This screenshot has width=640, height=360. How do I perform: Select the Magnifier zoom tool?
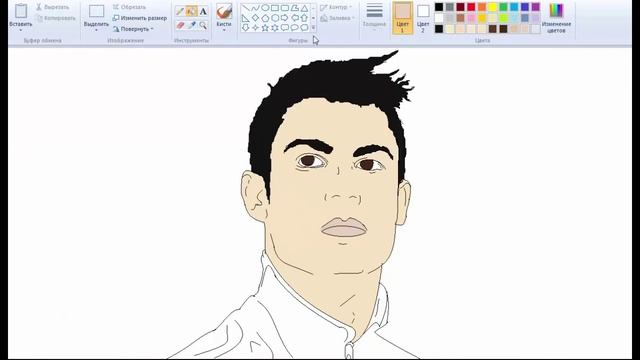point(203,25)
